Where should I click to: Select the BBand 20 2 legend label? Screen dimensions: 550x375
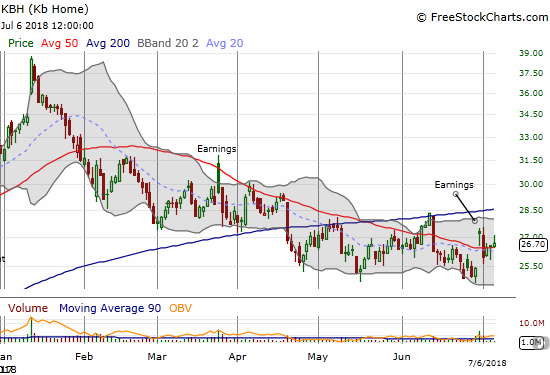(x=168, y=43)
